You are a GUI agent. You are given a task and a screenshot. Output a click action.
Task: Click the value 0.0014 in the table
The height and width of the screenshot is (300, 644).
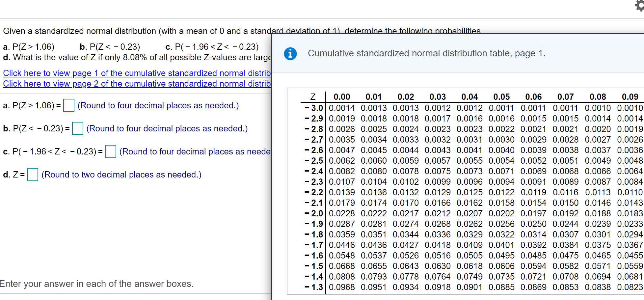[x=342, y=108]
